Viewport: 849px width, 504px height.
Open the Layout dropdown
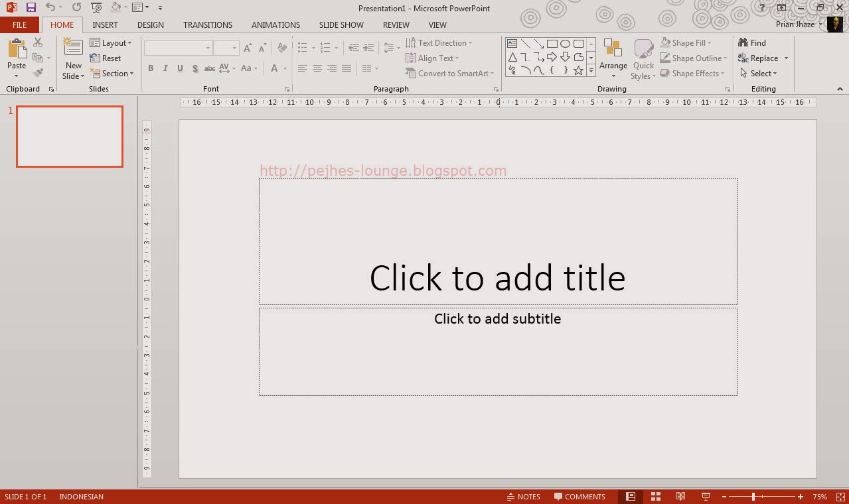[x=112, y=42]
